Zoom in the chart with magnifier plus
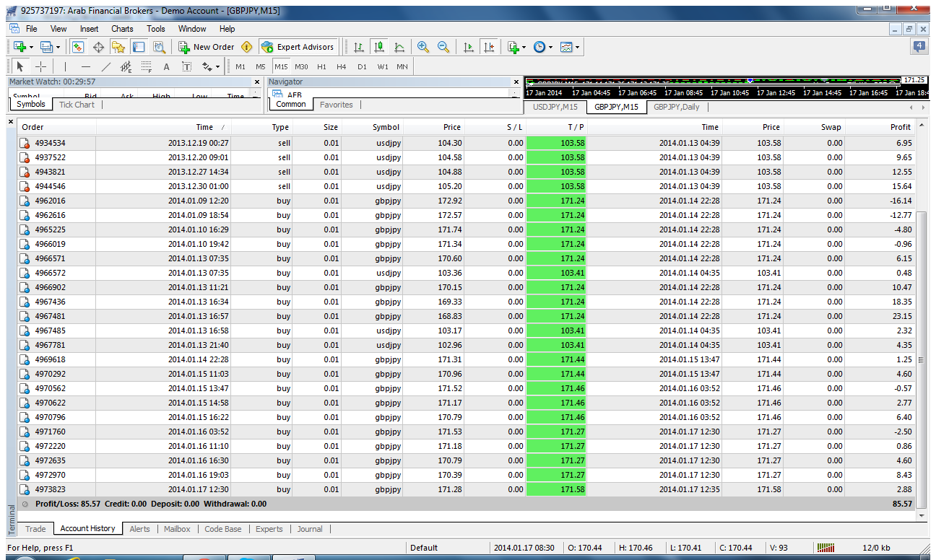This screenshot has width=936, height=560. click(x=423, y=47)
